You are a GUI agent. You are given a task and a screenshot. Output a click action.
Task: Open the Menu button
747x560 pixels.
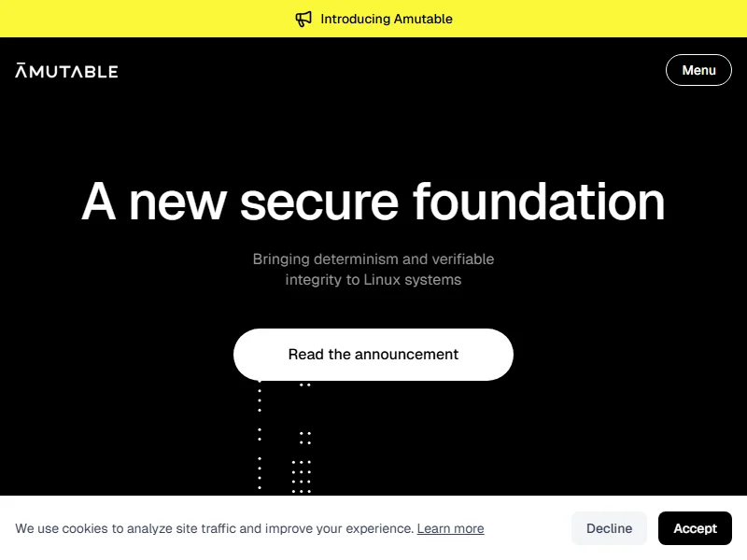click(698, 70)
